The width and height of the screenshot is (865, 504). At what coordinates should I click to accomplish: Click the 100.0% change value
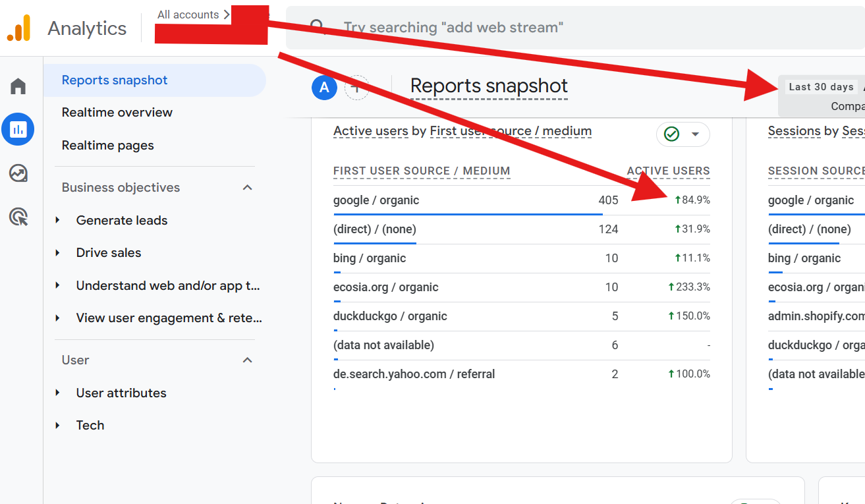coord(689,374)
